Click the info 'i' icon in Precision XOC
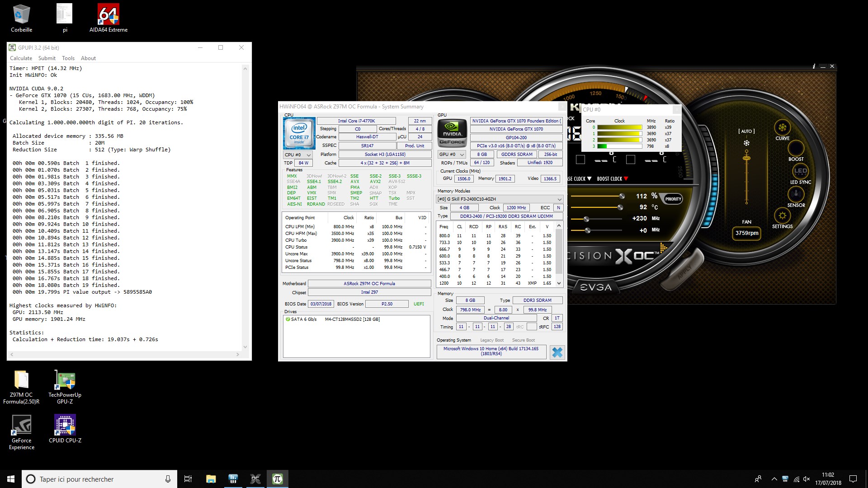The height and width of the screenshot is (488, 868). tap(814, 66)
